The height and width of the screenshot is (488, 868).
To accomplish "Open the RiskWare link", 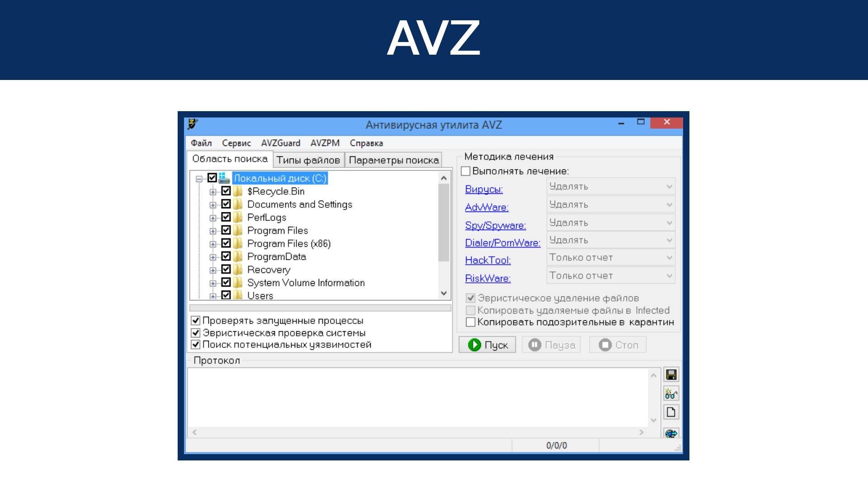I will pos(488,278).
